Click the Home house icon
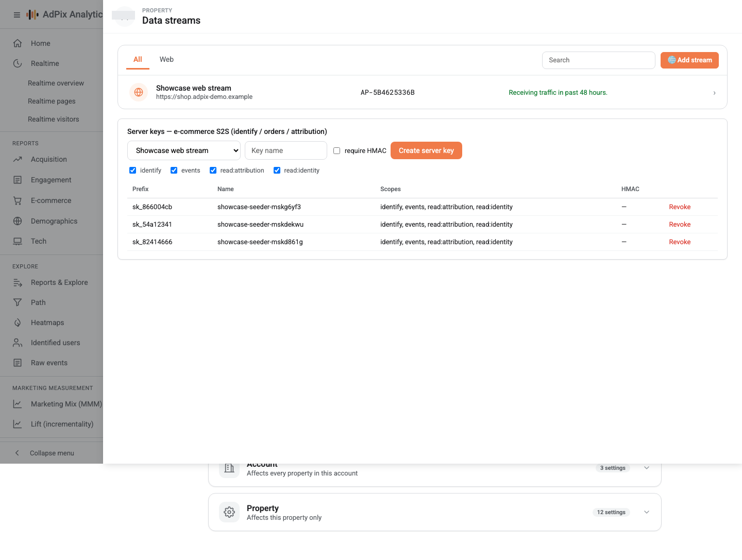742x560 pixels. point(18,43)
